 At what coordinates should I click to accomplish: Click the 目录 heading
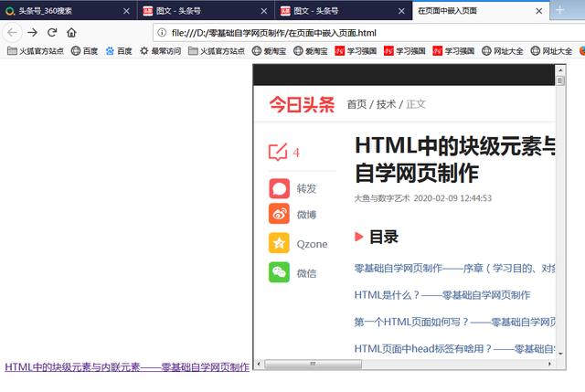384,237
